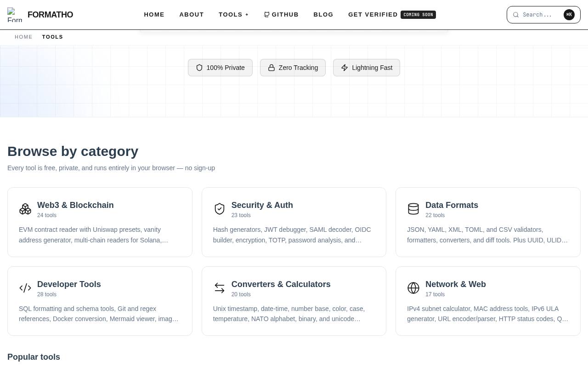Image resolution: width=588 pixels, height=368 pixels.
Task: Expand the Tools + dropdown menu
Action: pyautogui.click(x=234, y=15)
